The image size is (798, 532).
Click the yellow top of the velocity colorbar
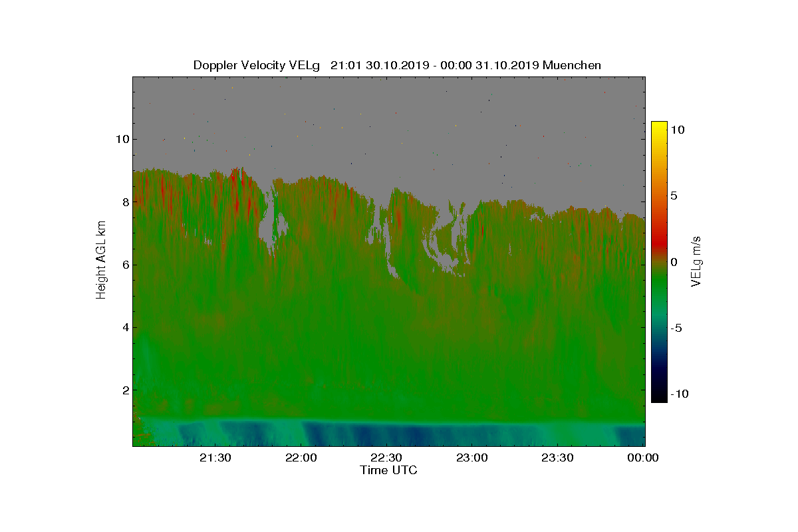659,126
